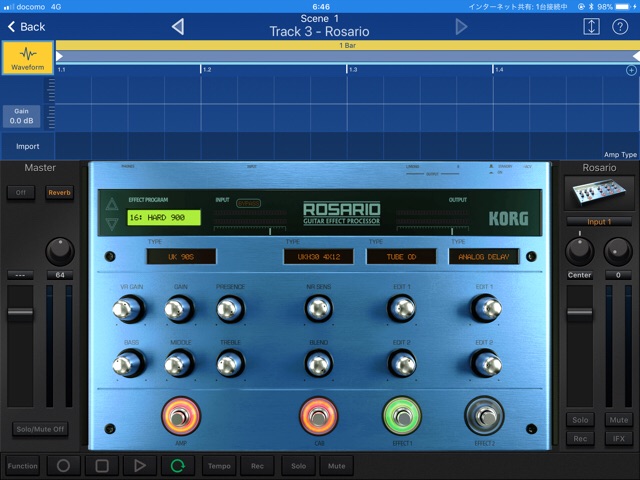Open the Tempo settings in bottom bar
Viewport: 640px width, 480px height.
point(219,466)
